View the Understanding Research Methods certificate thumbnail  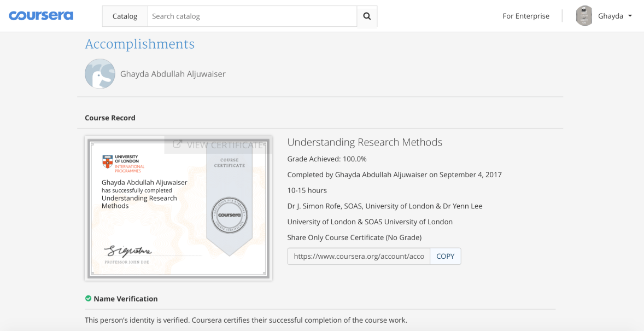[x=178, y=208]
